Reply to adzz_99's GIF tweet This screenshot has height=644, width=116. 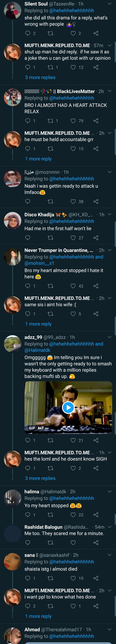coord(28,440)
